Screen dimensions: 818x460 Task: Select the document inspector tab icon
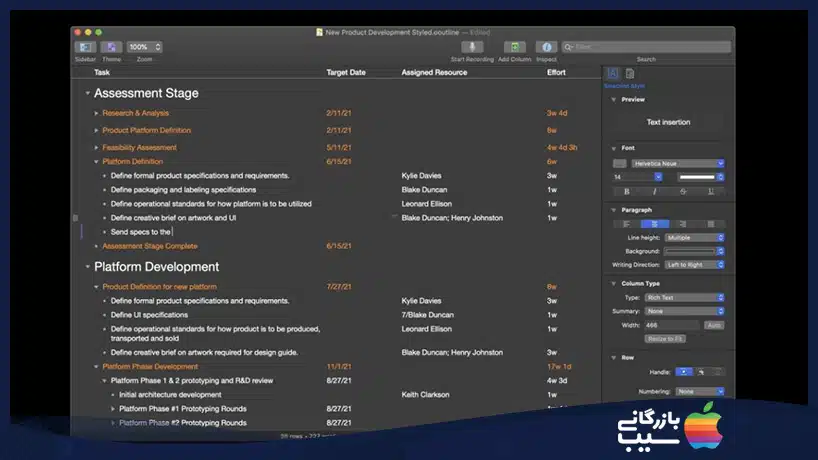[x=630, y=74]
